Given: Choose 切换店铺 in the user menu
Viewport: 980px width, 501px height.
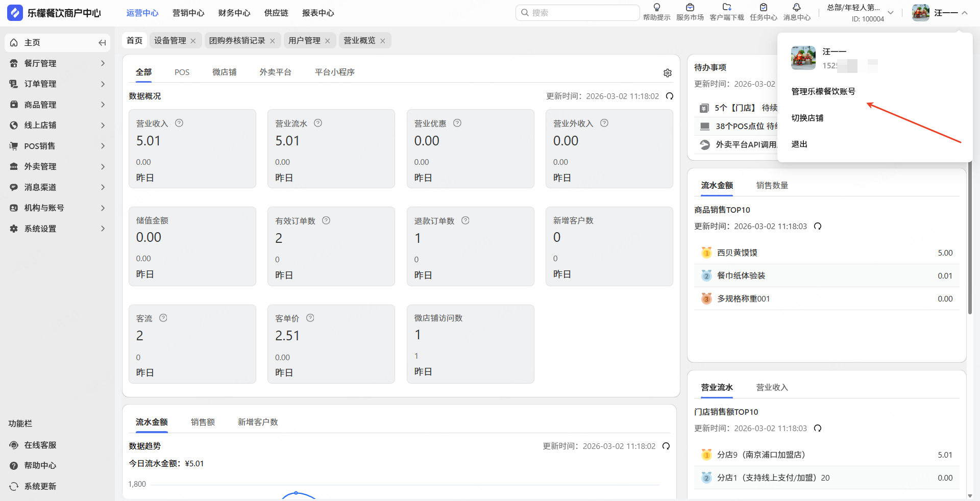Looking at the screenshot, I should pyautogui.click(x=807, y=118).
